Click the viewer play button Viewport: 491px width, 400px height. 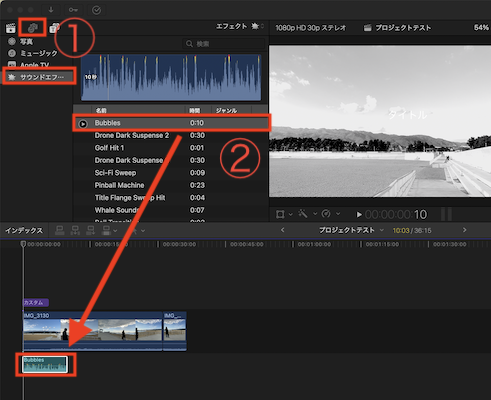point(359,215)
